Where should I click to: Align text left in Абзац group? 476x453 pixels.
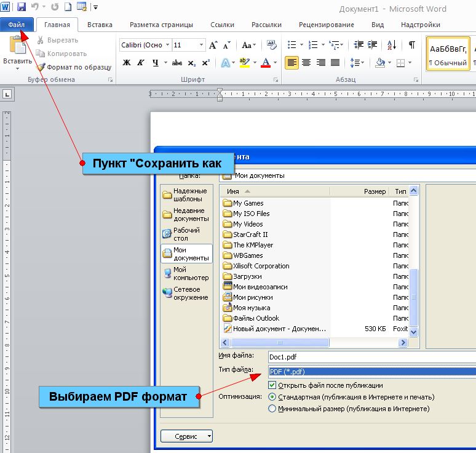tap(292, 63)
